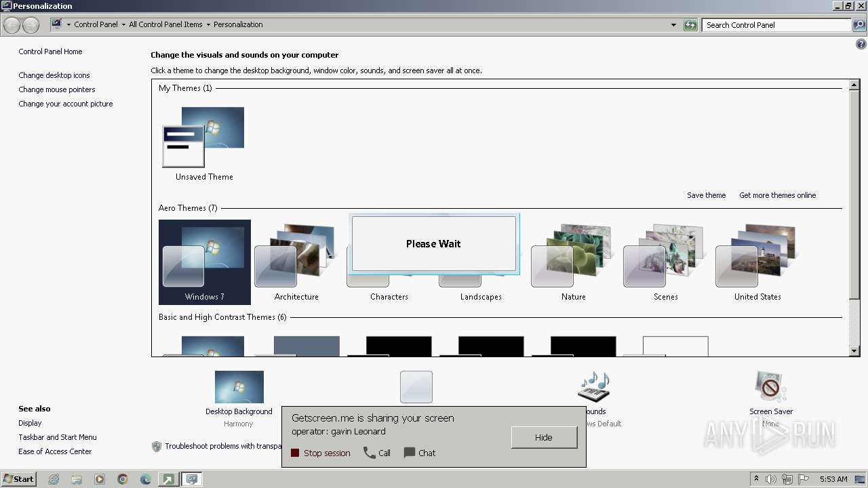Click the Show desktop button near clock
The width and height of the screenshot is (868, 488).
pyautogui.click(x=861, y=479)
